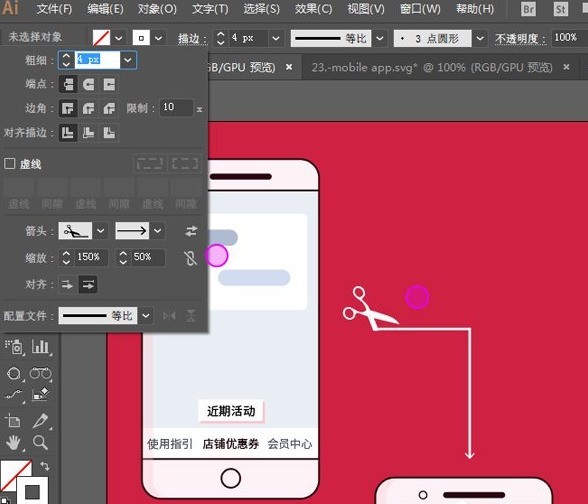Step the start arrowhead scale 150%
The image size is (588, 504).
66,258
